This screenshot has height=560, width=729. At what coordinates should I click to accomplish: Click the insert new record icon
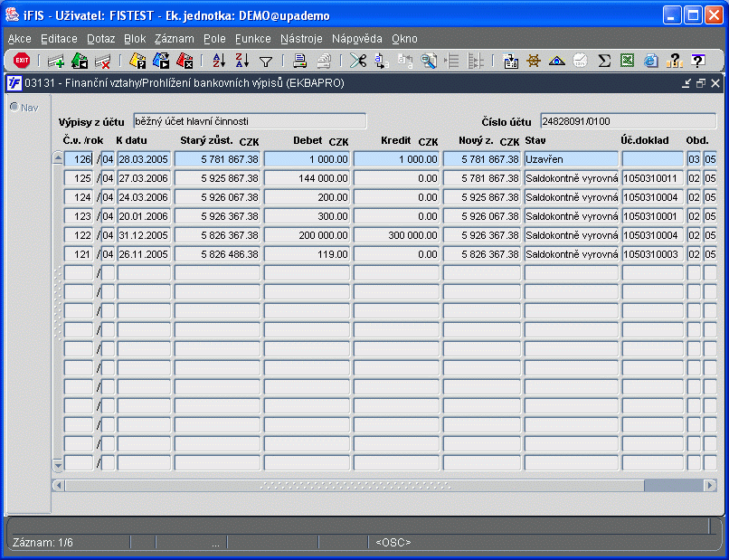coord(56,61)
